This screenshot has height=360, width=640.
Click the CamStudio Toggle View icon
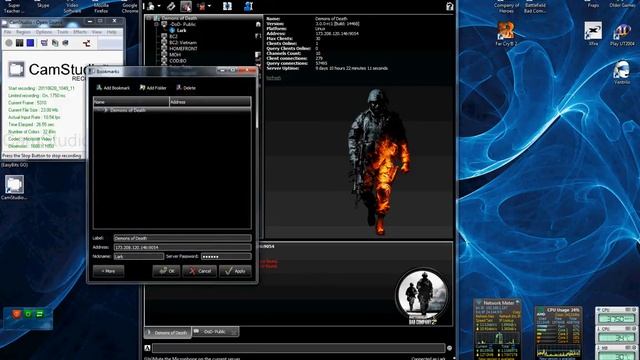(44, 43)
